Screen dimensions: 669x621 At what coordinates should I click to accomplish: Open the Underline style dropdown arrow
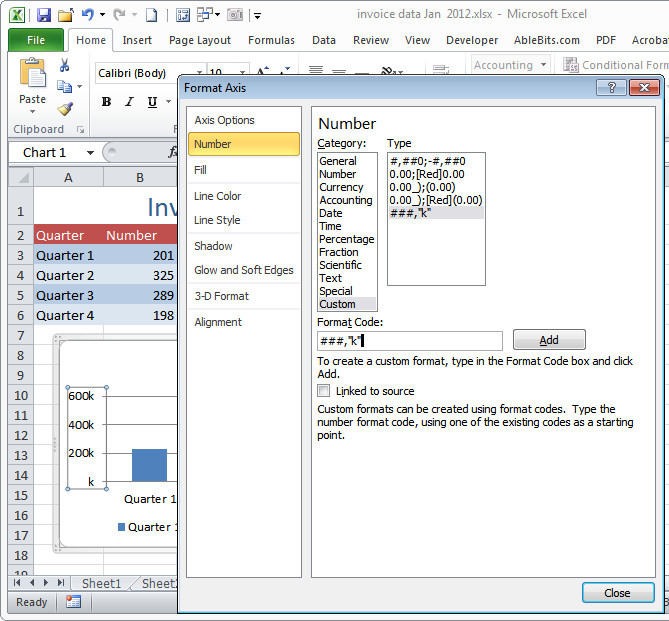[x=169, y=102]
